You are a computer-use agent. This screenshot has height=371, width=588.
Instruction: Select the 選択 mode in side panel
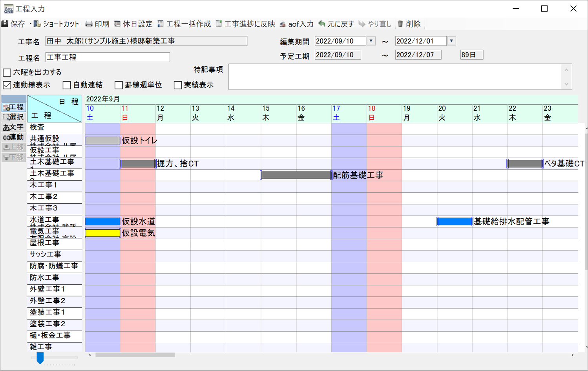point(14,117)
